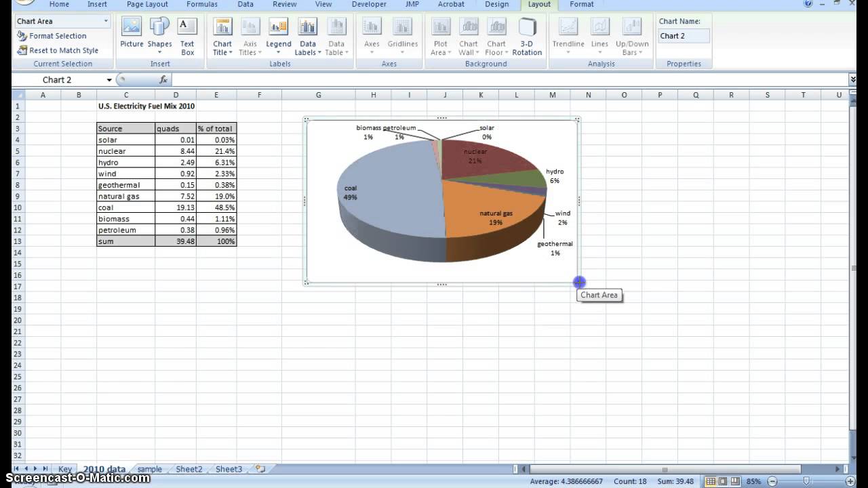
Task: Open the 3-D Rotation settings
Action: [527, 37]
